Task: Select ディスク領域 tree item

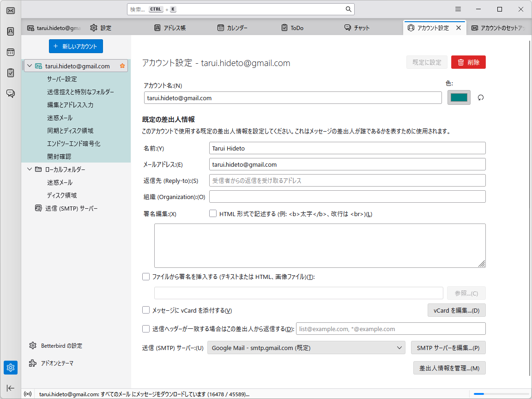Action: click(62, 195)
